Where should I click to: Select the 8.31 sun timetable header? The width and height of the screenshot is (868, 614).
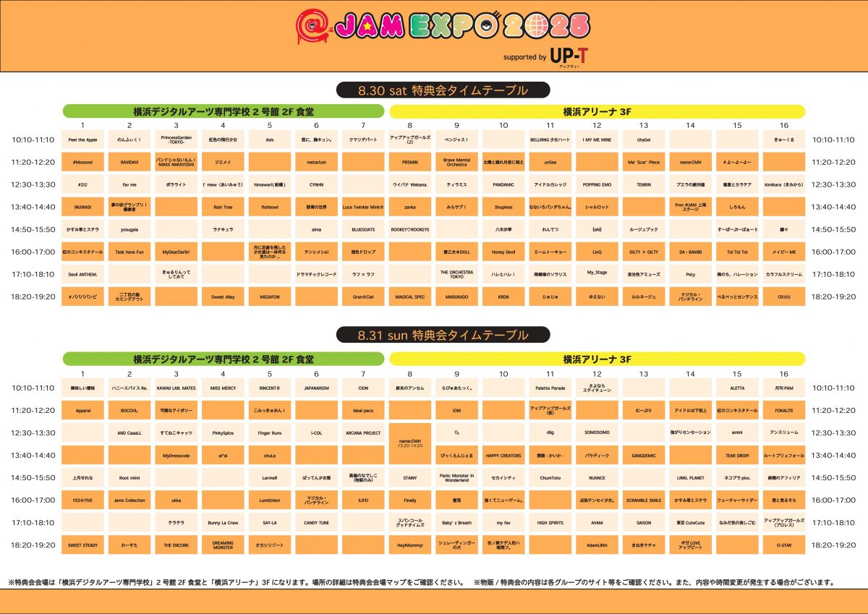[x=443, y=336]
